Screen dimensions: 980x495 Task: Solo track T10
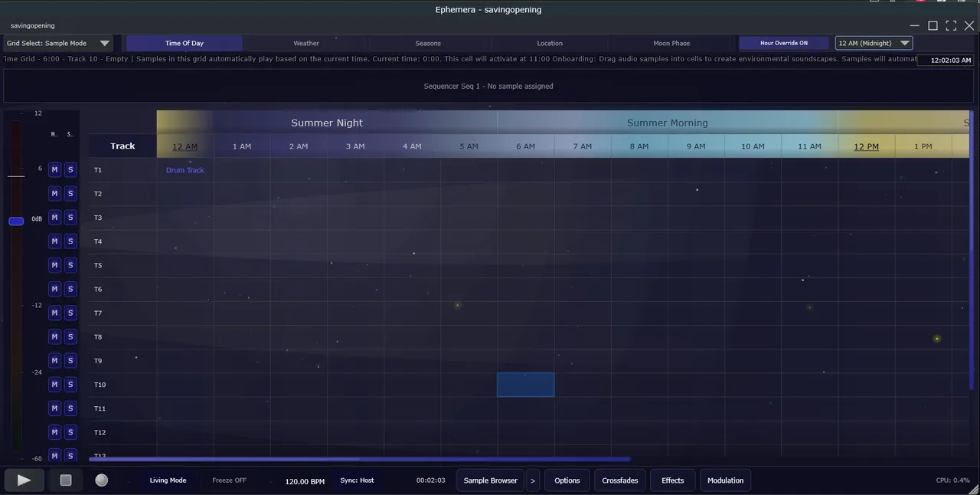tap(70, 384)
